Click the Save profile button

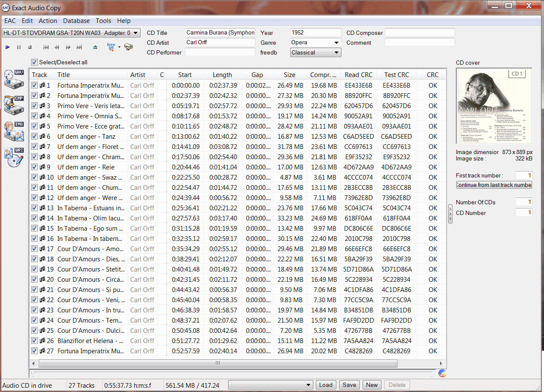coord(349,385)
